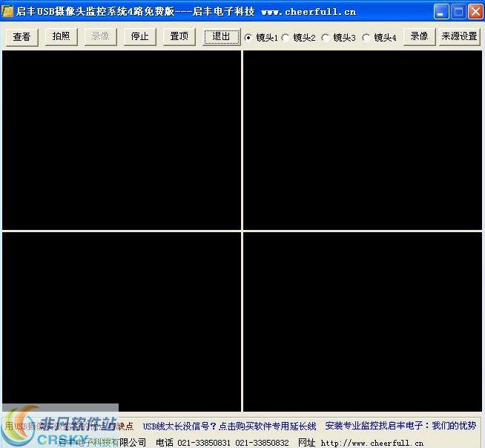Viewport: 485px width, 448px height.
Task: Click the phone number 021-33850831
Action: click(204, 443)
